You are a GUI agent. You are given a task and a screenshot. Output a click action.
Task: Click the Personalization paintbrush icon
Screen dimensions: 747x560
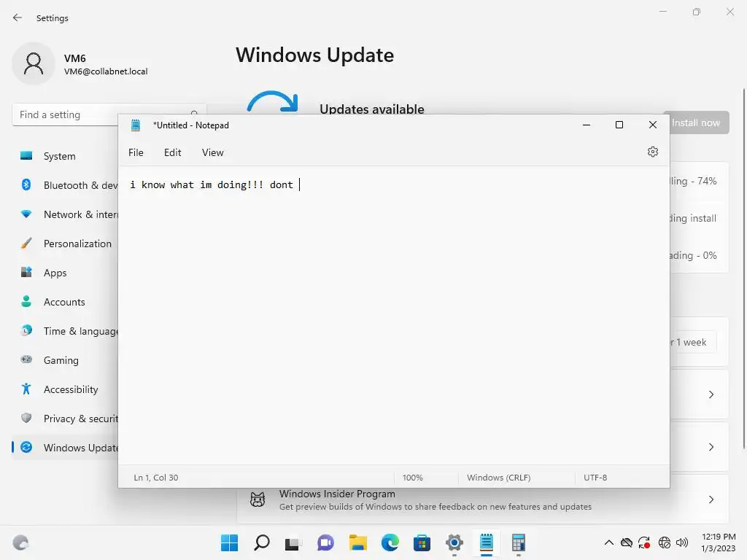coord(26,244)
